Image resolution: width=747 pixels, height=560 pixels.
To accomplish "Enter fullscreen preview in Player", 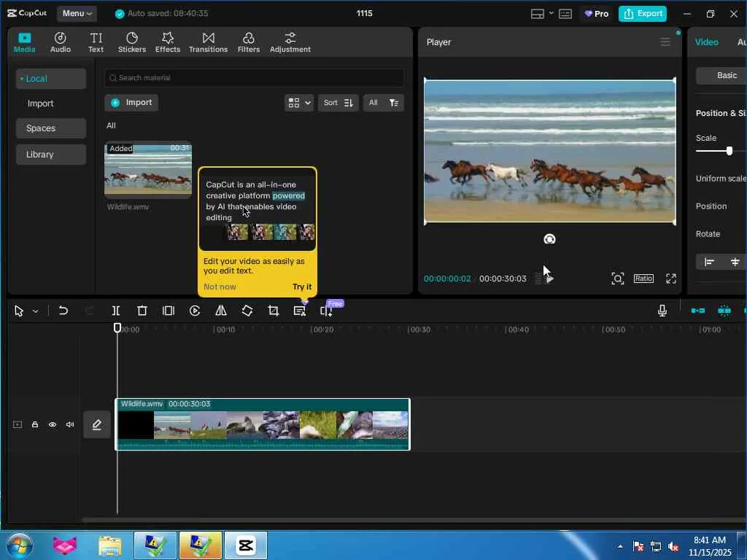I will pos(671,279).
